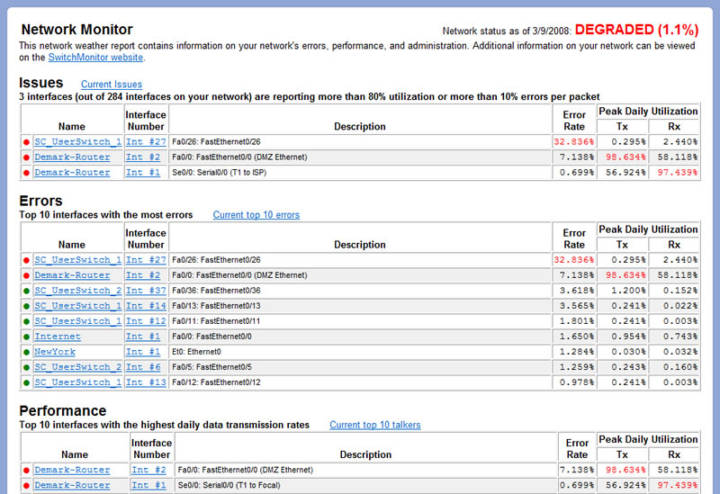Open Int #27 in the Errors table
Image resolution: width=720 pixels, height=494 pixels.
(146, 260)
